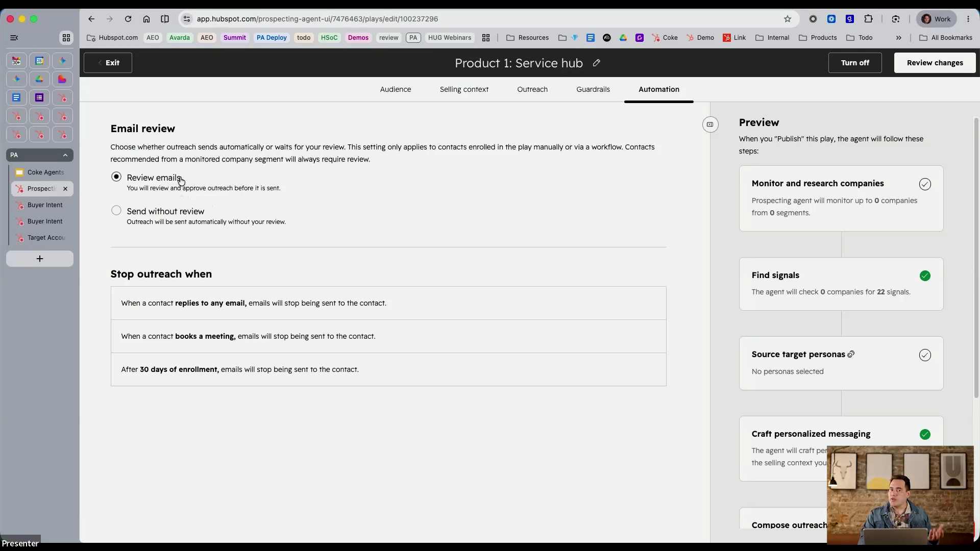
Task: Open the Coke Agents sidebar tab
Action: (41, 172)
